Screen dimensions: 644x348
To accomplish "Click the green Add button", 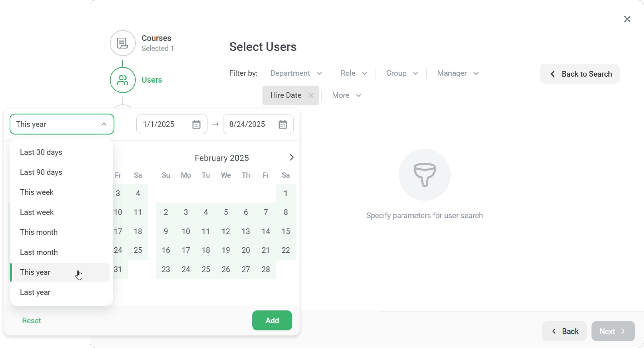I will (272, 321).
